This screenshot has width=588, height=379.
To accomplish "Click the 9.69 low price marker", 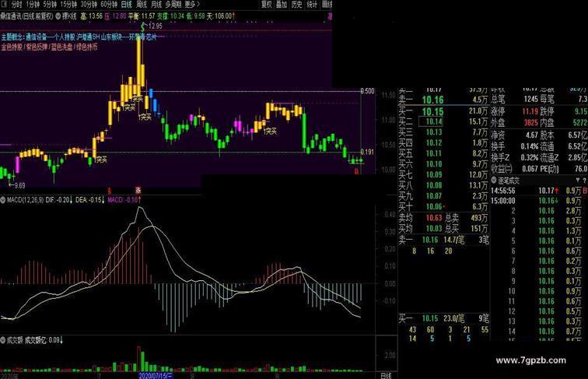I will (x=19, y=185).
